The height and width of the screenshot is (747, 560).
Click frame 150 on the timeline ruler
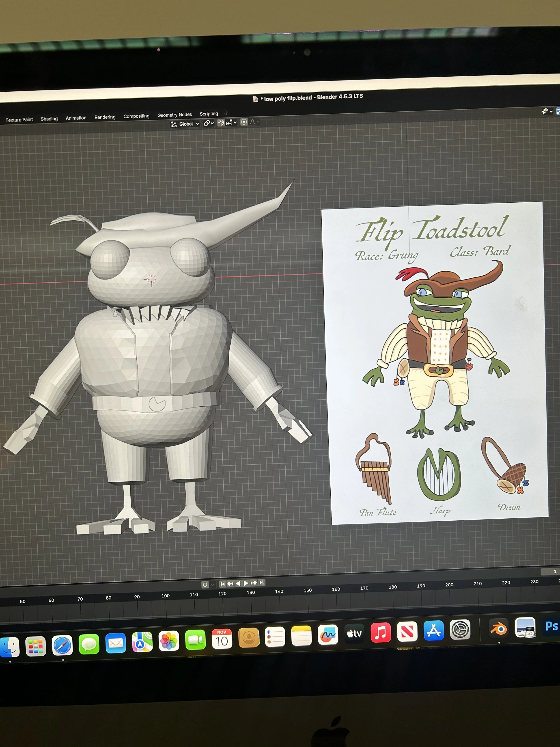click(x=308, y=590)
